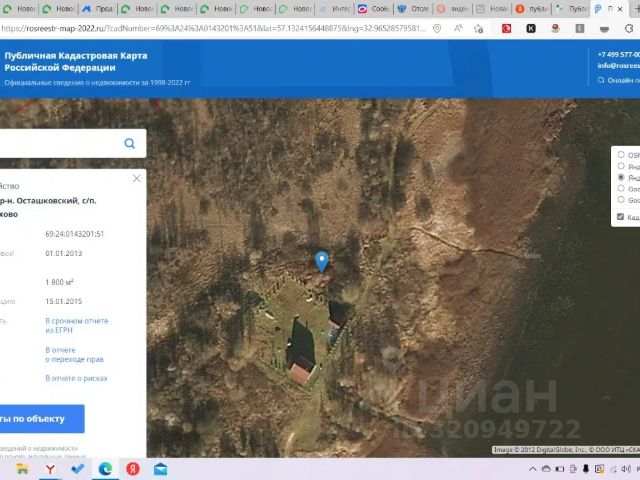The width and height of the screenshot is (640, 480).
Task: Click the browser address bar URL
Action: (212, 29)
